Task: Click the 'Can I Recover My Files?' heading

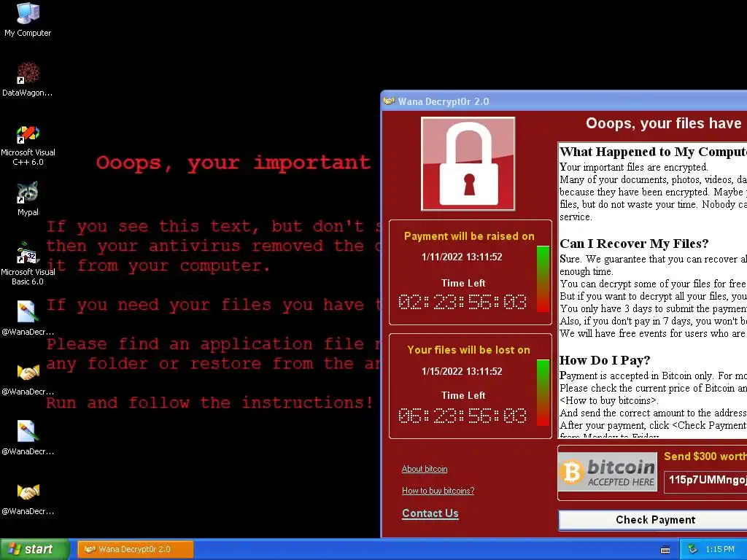Action: pyautogui.click(x=634, y=244)
